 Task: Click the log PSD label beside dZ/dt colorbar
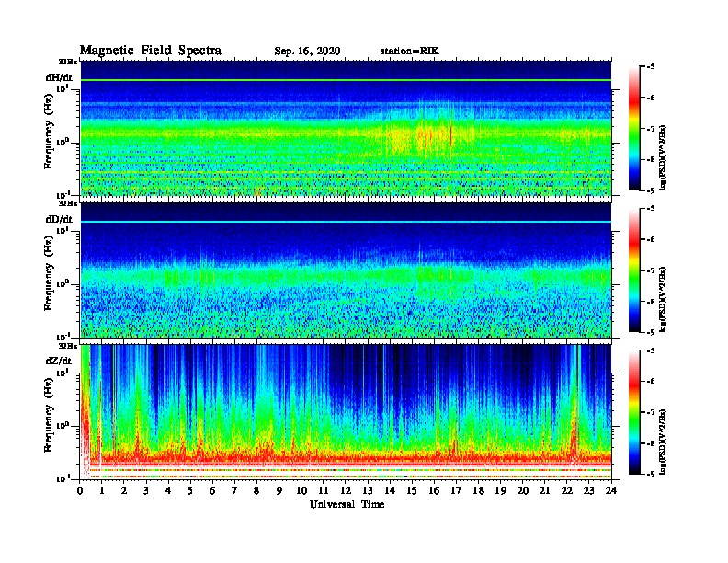coord(663,442)
